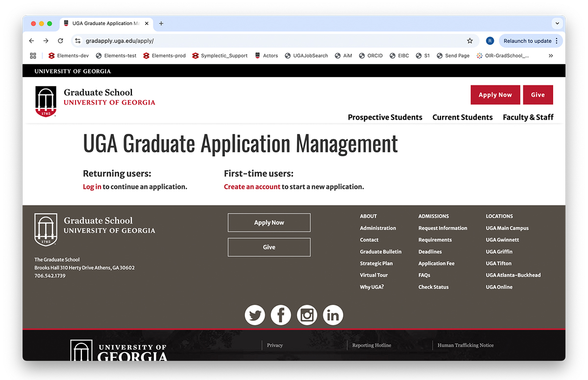Open the Request Information footer link
This screenshot has width=588, height=380.
[x=443, y=228]
